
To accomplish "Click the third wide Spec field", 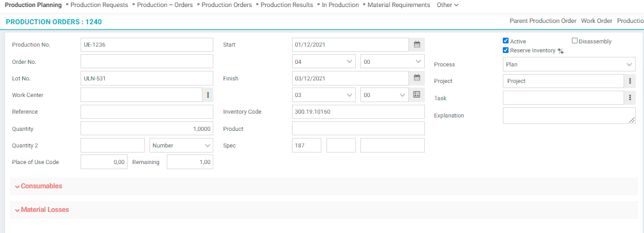I will click(393, 145).
